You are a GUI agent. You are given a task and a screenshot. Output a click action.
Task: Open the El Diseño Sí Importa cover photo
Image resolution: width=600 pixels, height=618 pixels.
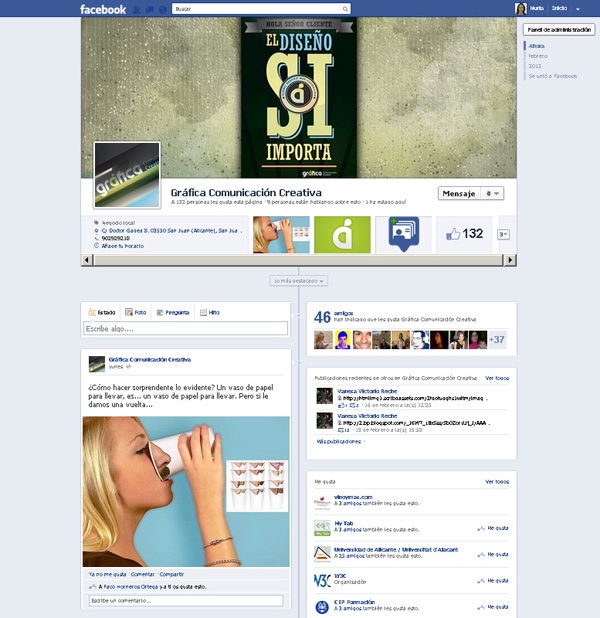299,97
